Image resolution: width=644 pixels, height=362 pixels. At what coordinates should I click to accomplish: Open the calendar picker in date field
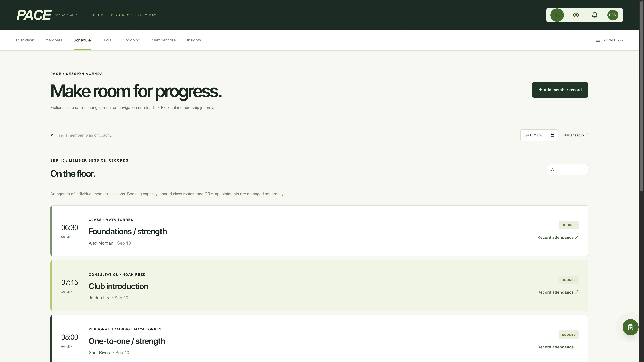pos(552,135)
